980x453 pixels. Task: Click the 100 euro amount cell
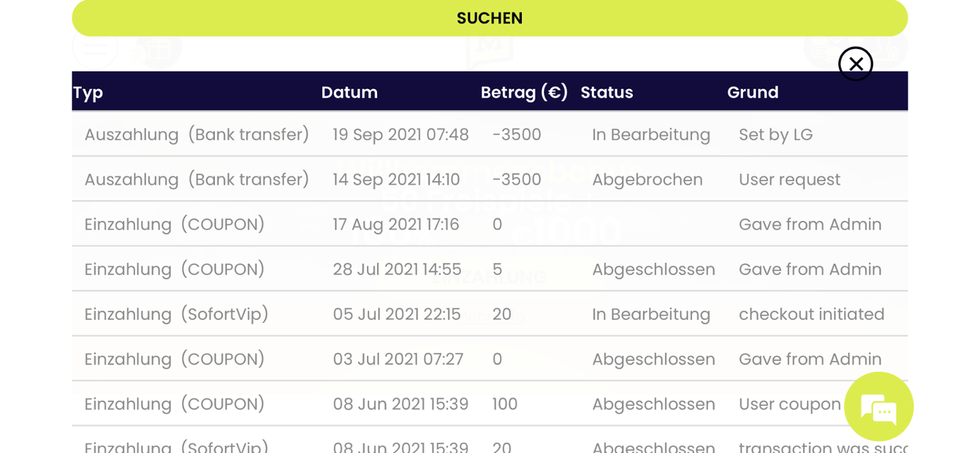point(505,404)
